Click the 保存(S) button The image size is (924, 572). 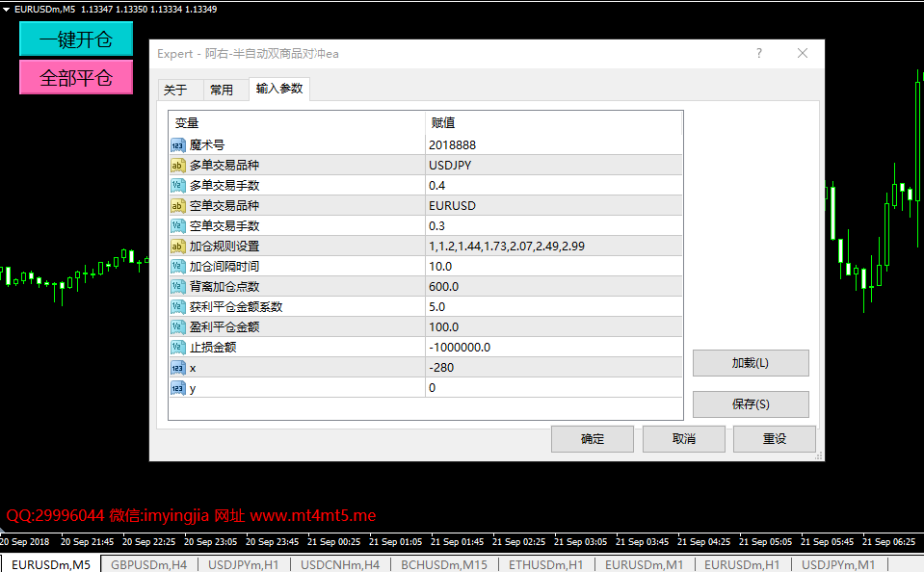point(751,404)
